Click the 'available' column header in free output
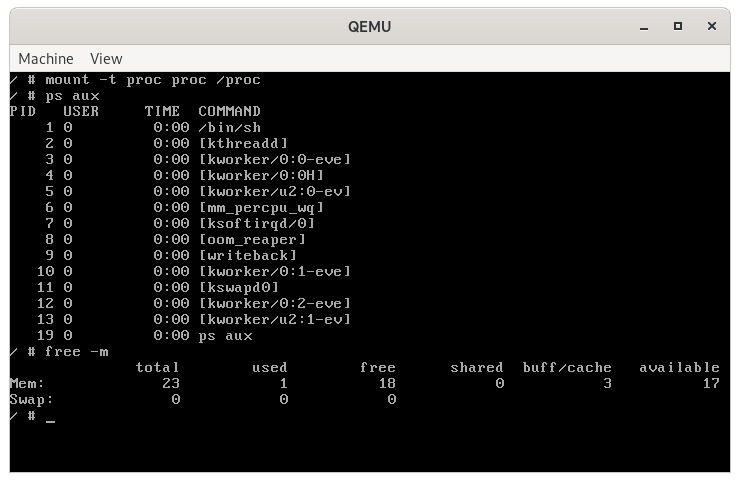 [x=679, y=368]
